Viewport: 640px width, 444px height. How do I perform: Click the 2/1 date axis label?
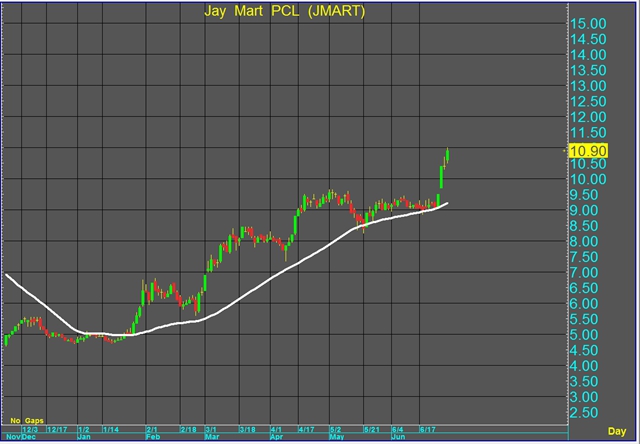point(152,430)
